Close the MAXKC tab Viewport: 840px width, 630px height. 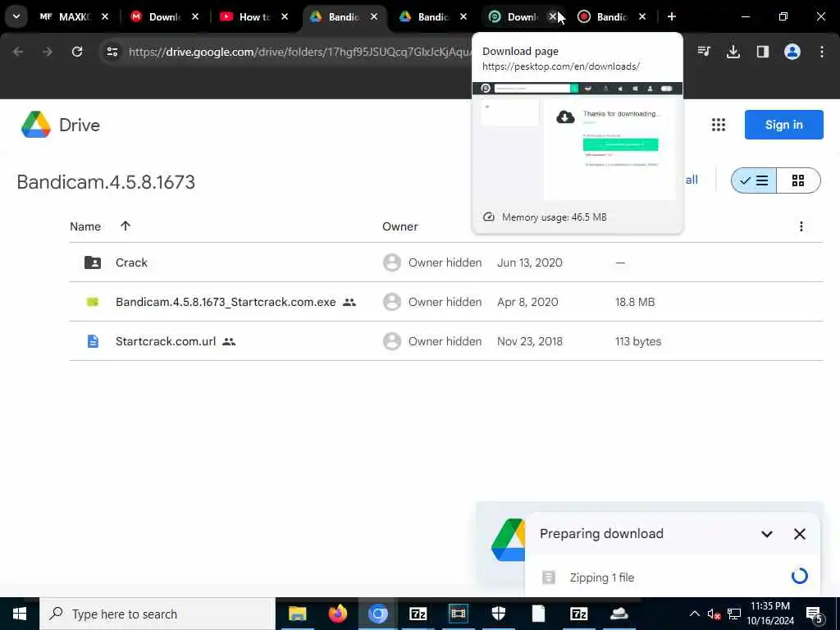105,16
